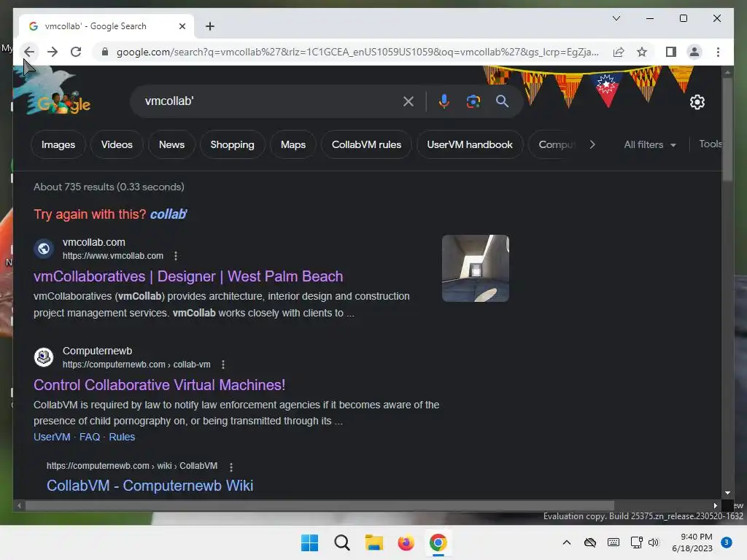Open a new Chrome tab
The image size is (747, 560).
pyautogui.click(x=210, y=26)
